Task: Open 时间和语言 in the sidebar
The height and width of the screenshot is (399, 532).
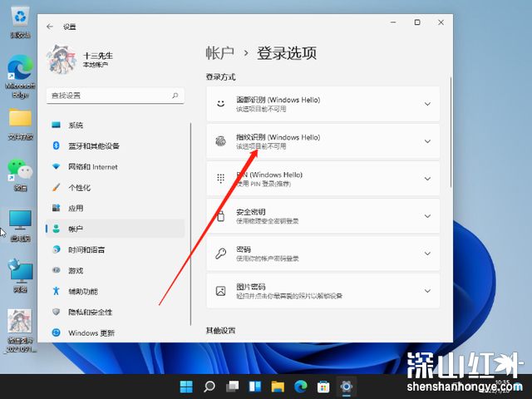Action: coord(116,249)
